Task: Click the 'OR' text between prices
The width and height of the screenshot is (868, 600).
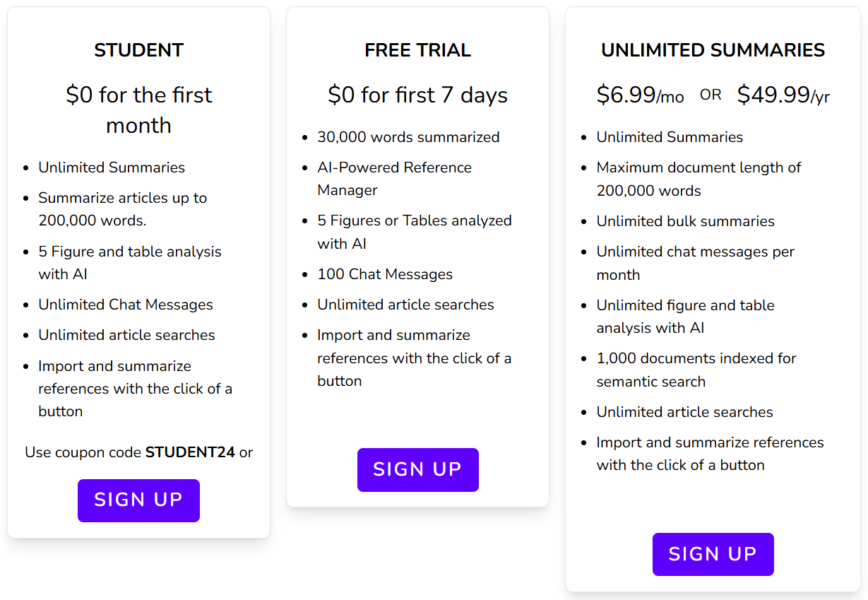Action: 711,95
